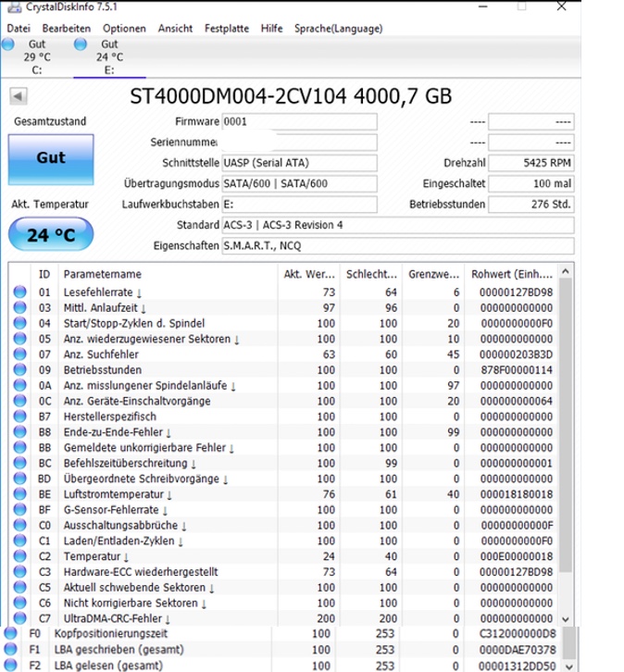Viewport: 624px width, 672px height.
Task: Open the Optionen menu
Action: (x=124, y=29)
